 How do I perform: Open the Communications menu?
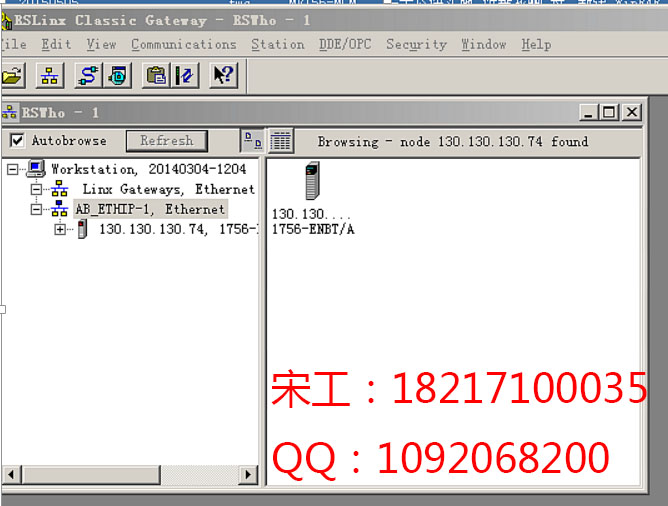point(183,44)
